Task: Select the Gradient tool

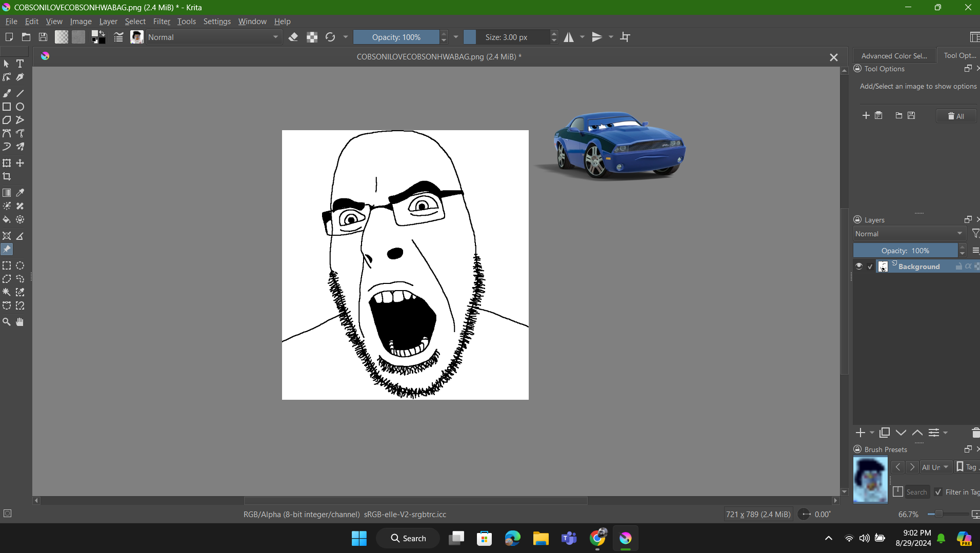Action: coord(7,193)
